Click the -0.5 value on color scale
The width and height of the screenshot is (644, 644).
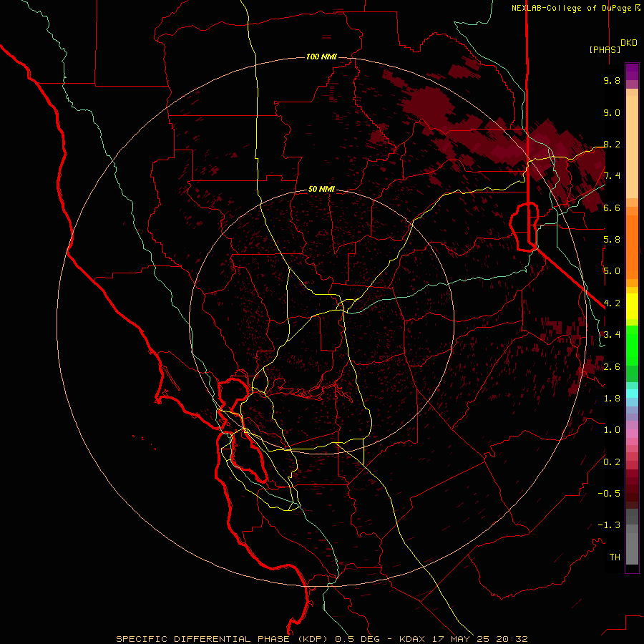609,494
